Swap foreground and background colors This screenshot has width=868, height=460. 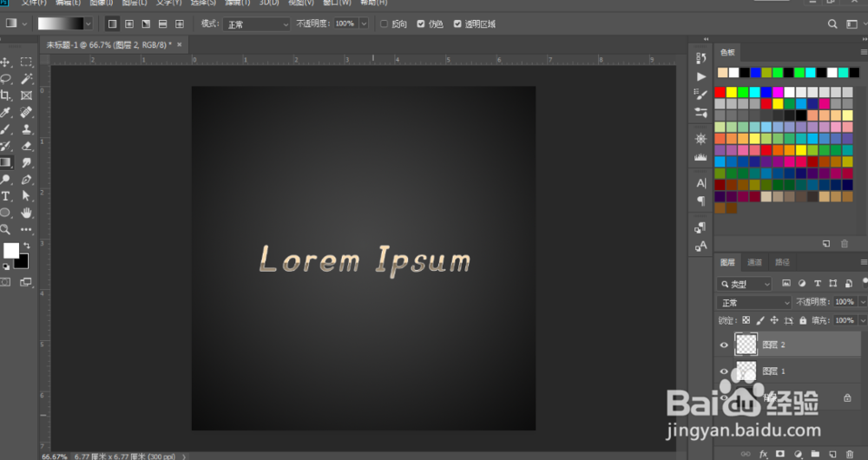pos(27,246)
